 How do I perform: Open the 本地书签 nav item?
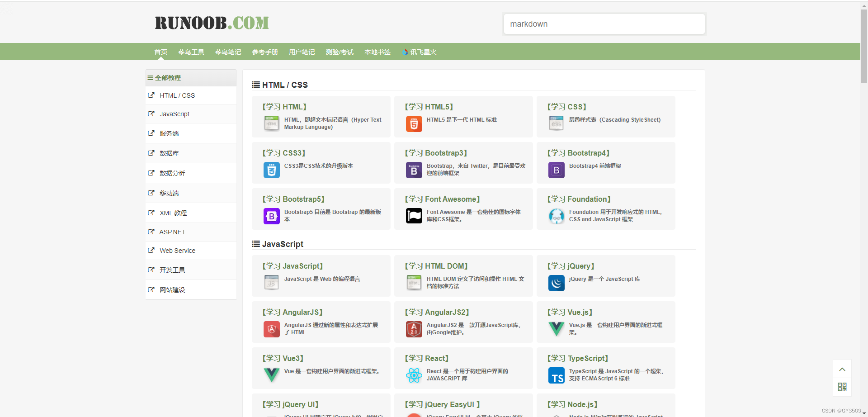click(x=377, y=52)
